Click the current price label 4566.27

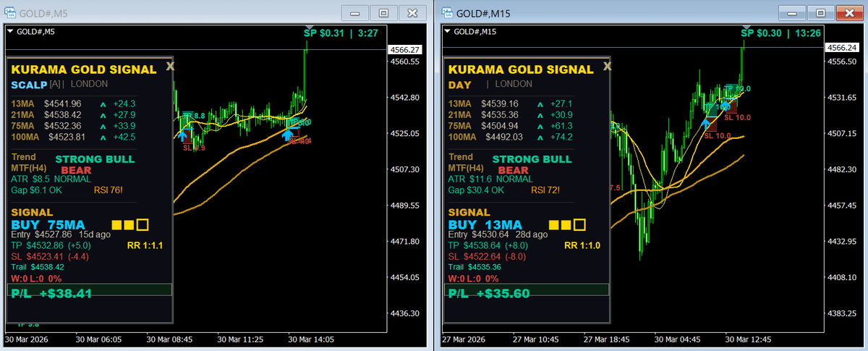pyautogui.click(x=404, y=49)
